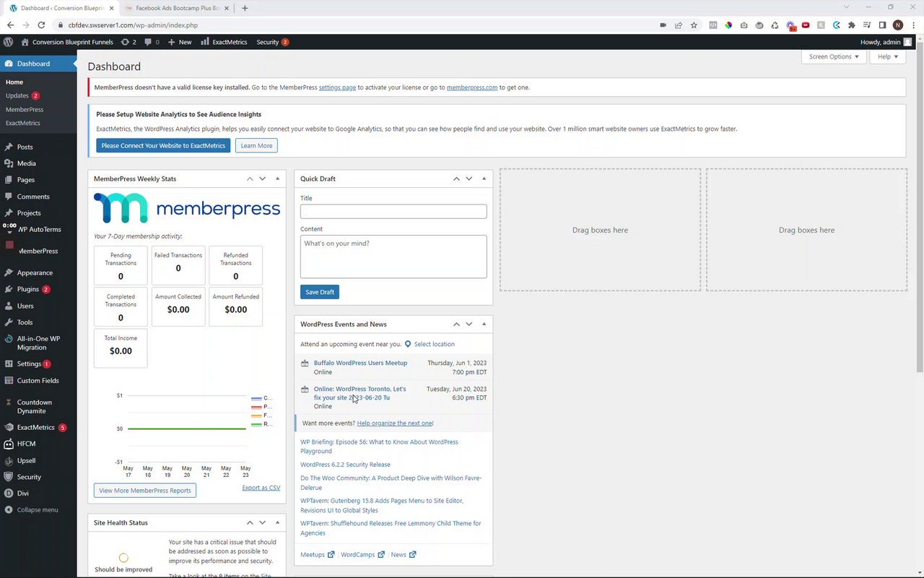Collapse the Quick Draft panel
This screenshot has height=578, width=924.
pyautogui.click(x=484, y=178)
